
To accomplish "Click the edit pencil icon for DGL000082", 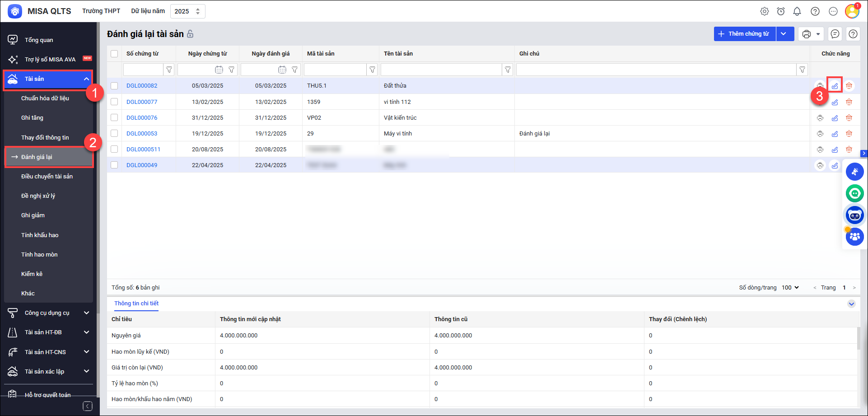I will point(835,86).
